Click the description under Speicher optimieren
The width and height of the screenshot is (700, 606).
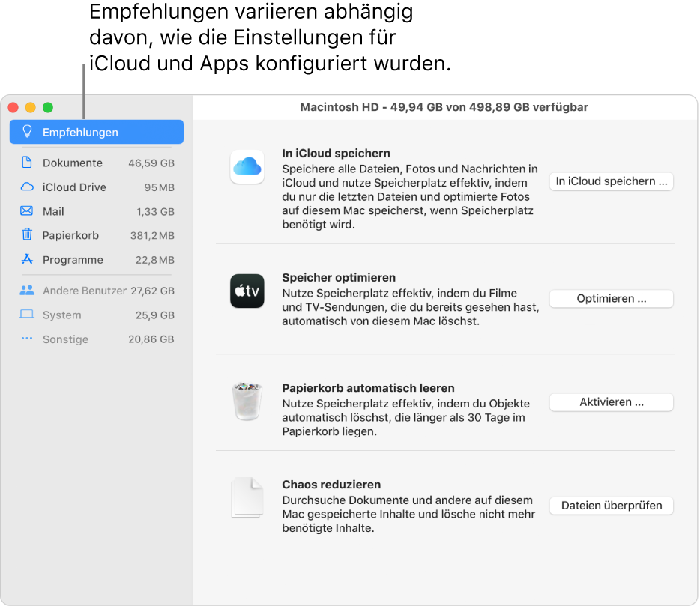tap(410, 307)
